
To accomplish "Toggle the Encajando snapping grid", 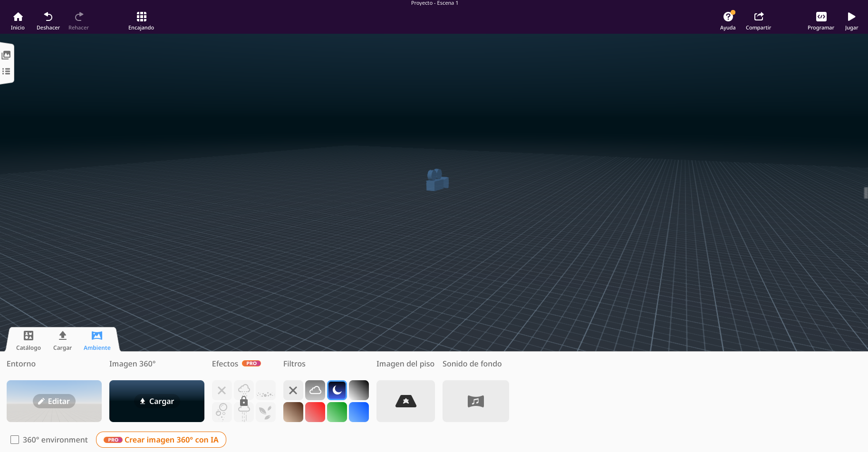I will 141,18.
